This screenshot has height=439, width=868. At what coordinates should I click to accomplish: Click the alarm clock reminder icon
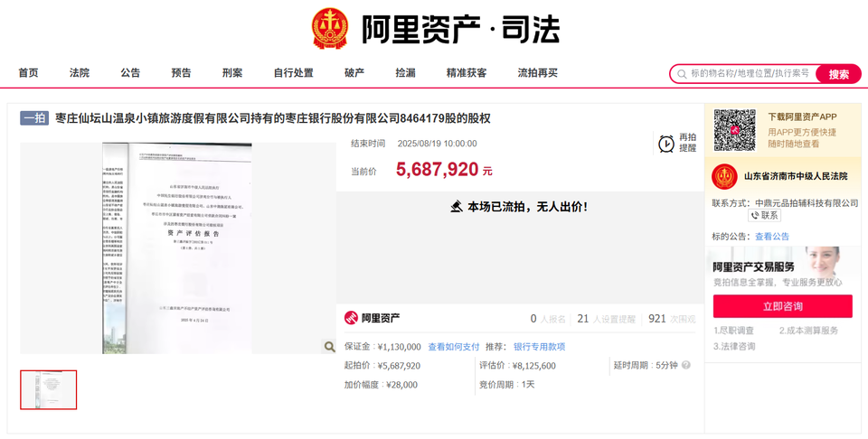pos(665,143)
